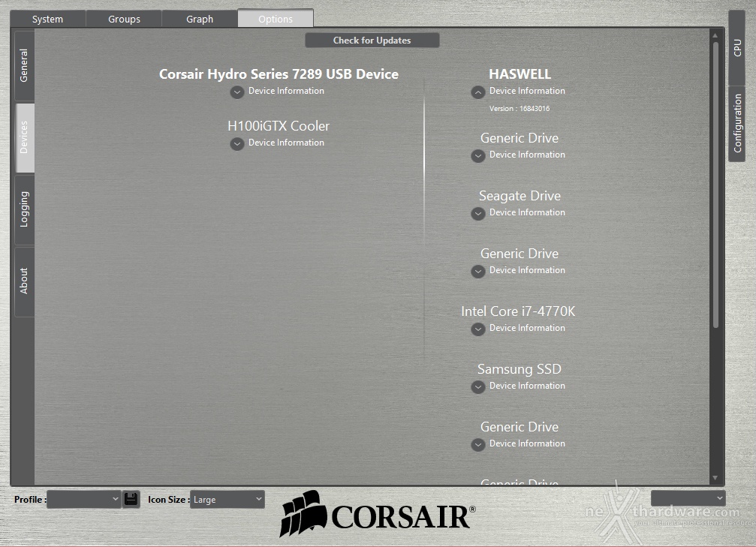Save the profile with the floppy disk icon
Screen dimensions: 756x547
[x=131, y=499]
